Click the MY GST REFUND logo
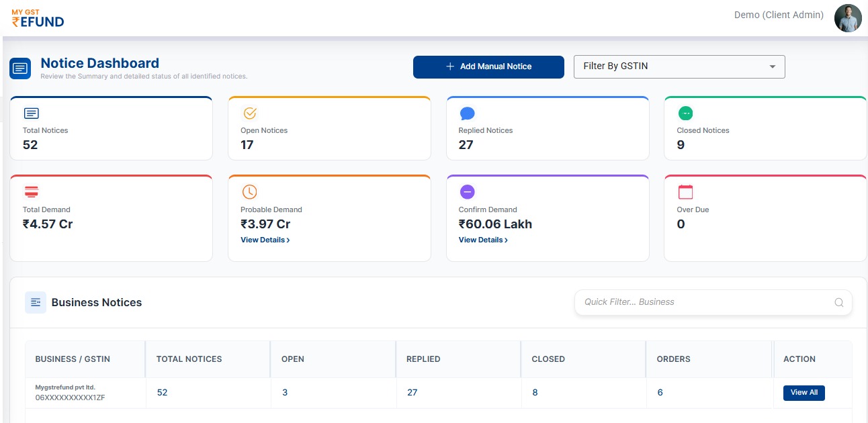Viewport: 868px width, 423px height. (x=38, y=18)
